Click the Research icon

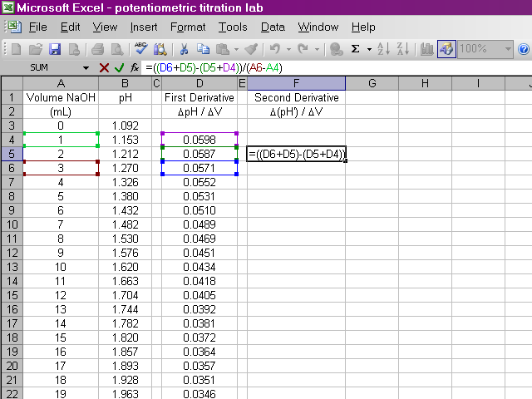pyautogui.click(x=160, y=50)
